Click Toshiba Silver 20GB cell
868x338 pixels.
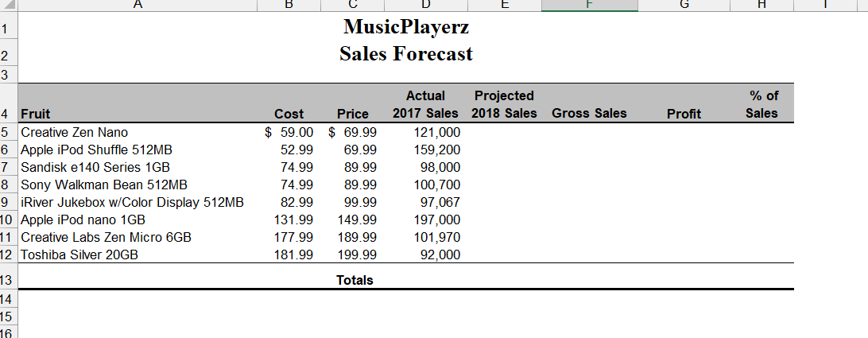coord(138,254)
